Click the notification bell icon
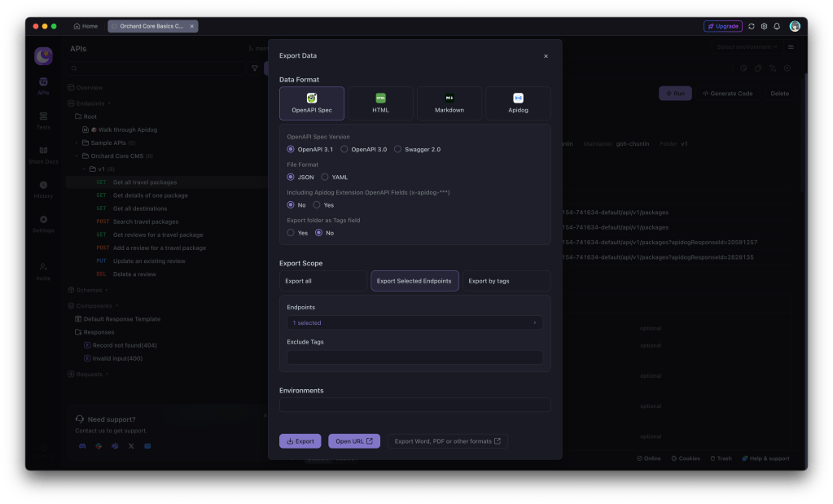The height and width of the screenshot is (504, 833). 776,26
